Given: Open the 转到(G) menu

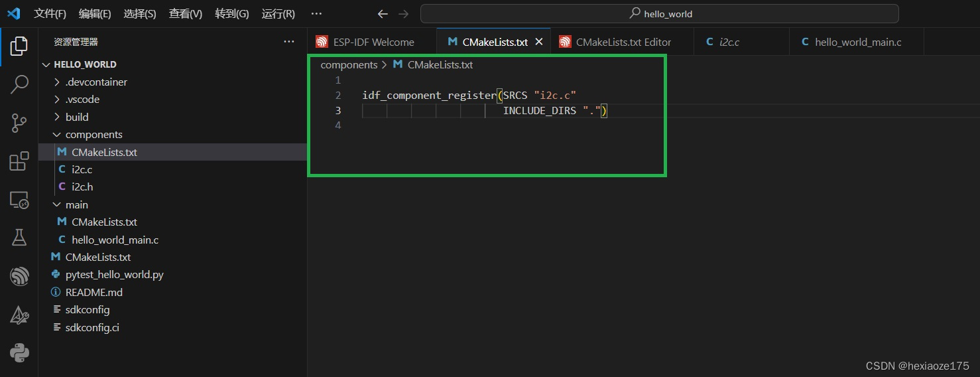Looking at the screenshot, I should (232, 13).
